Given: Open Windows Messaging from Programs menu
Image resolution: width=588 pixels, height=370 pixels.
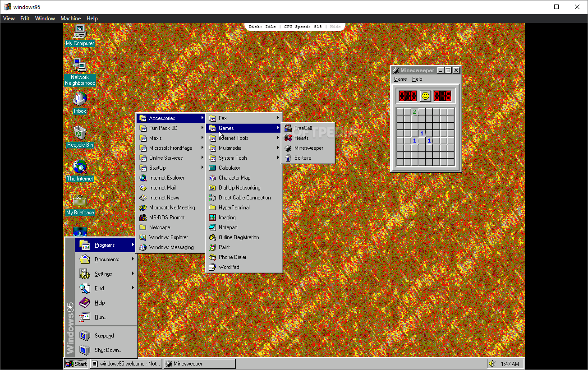Looking at the screenshot, I should pyautogui.click(x=171, y=247).
